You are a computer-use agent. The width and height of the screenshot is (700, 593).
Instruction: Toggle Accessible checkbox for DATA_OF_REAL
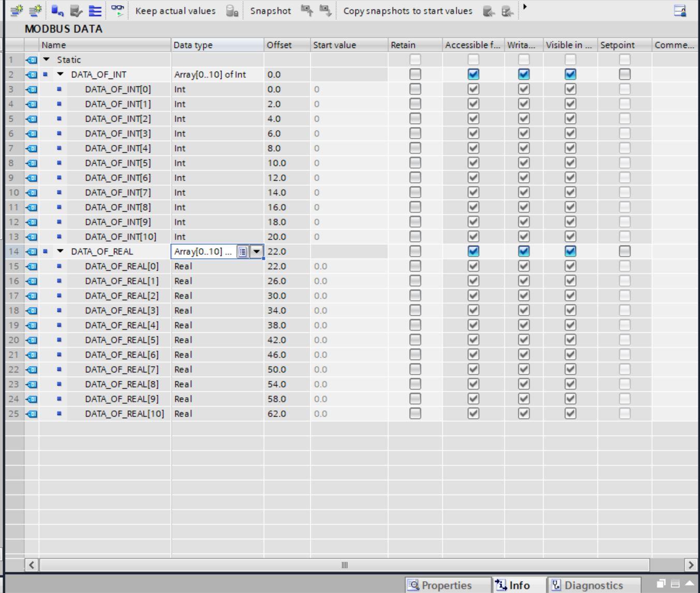473,251
